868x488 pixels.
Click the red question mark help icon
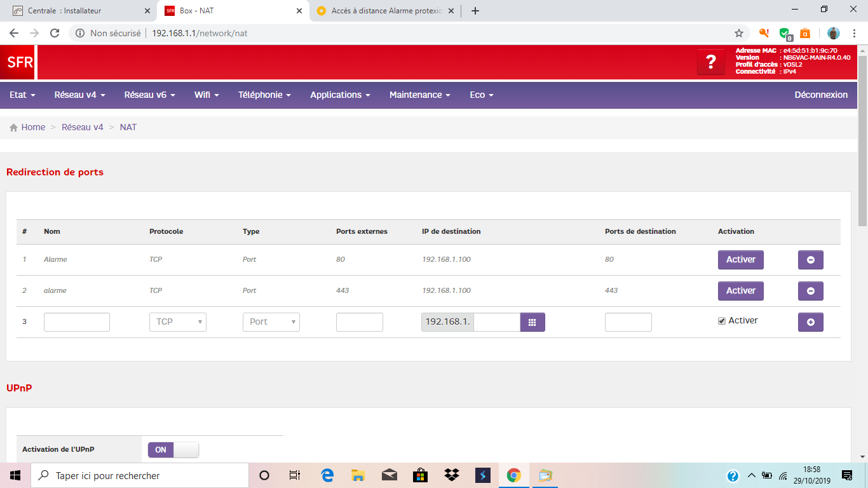(711, 62)
